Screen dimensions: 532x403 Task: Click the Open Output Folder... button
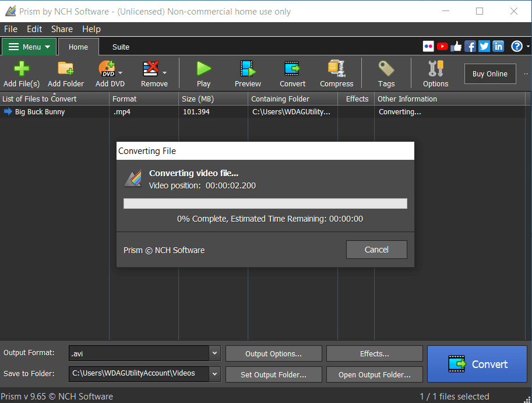pyautogui.click(x=374, y=374)
